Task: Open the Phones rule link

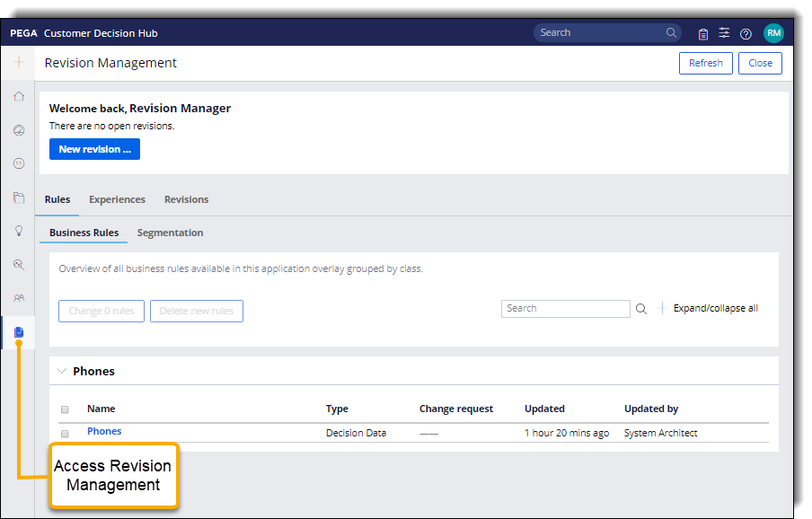Action: 104,431
